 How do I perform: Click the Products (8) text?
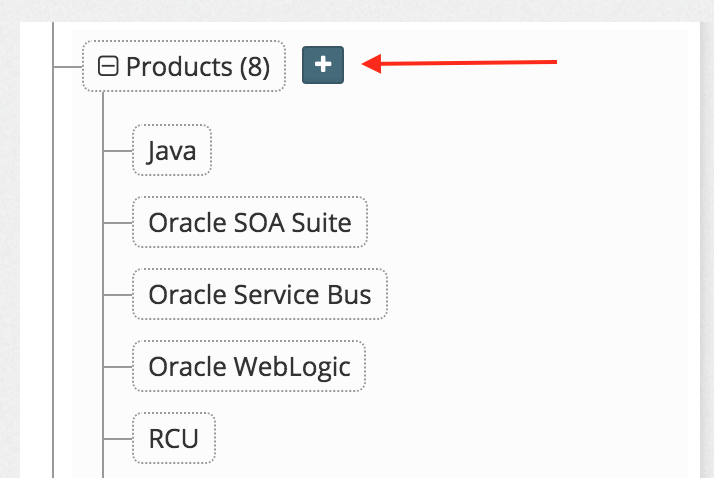(x=197, y=67)
